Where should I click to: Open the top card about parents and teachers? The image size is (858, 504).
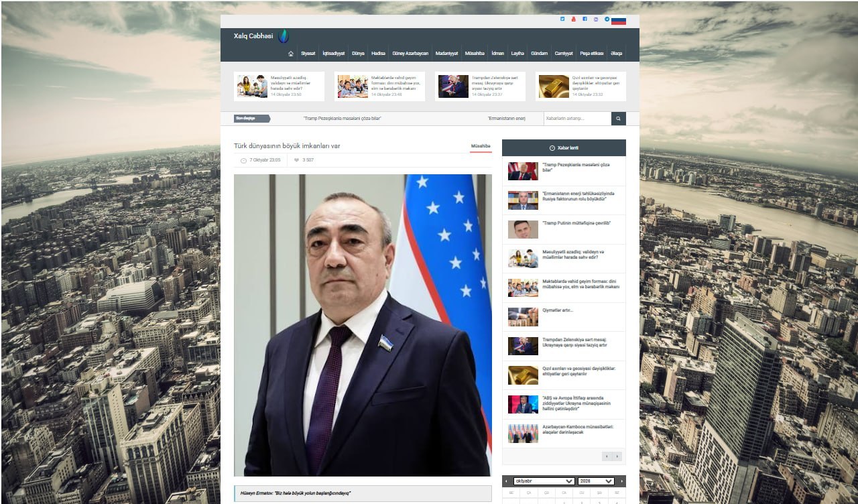(279, 86)
